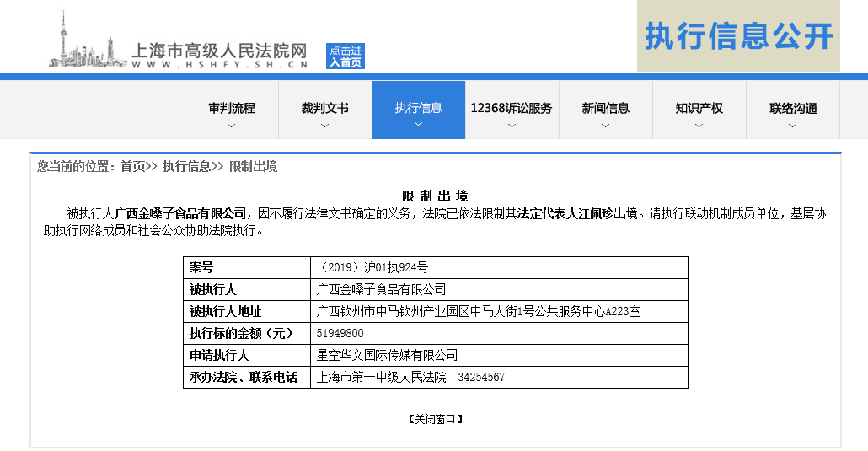The height and width of the screenshot is (451, 868).
Task: Select the highlighted 执行信息 tab
Action: coord(418,108)
